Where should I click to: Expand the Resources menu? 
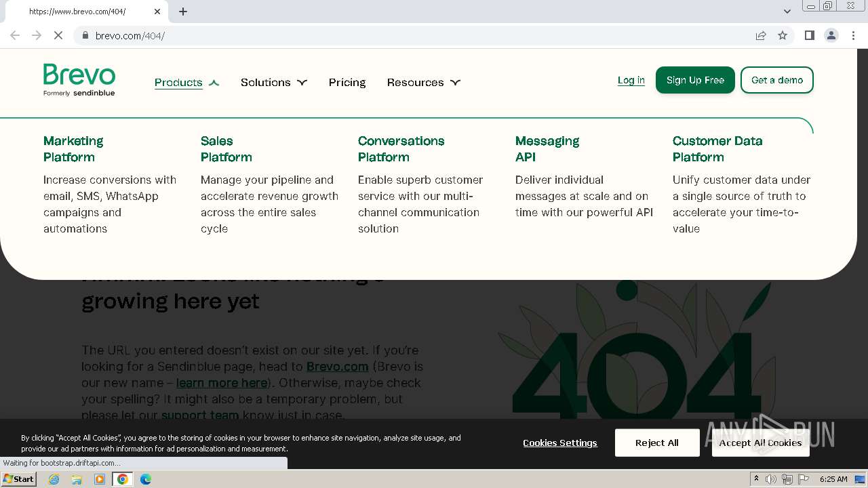[424, 83]
